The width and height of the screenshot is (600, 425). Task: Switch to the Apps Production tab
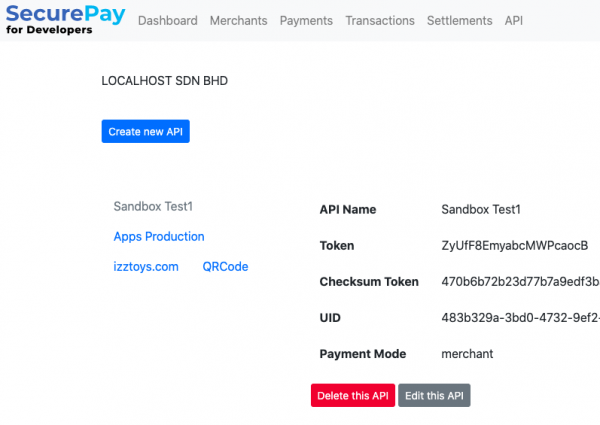tap(159, 236)
